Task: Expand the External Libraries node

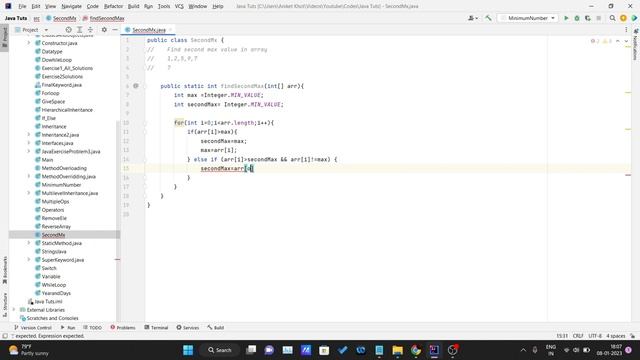Action: click(x=14, y=310)
